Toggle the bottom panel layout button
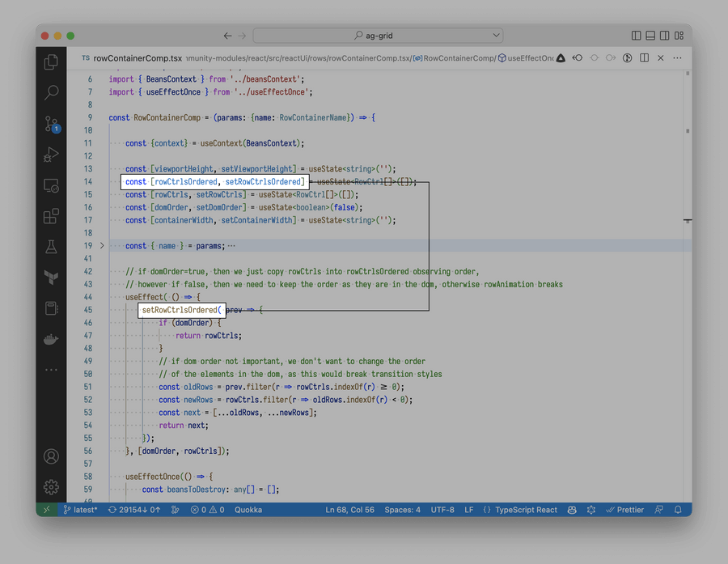This screenshot has height=564, width=728. [x=650, y=36]
